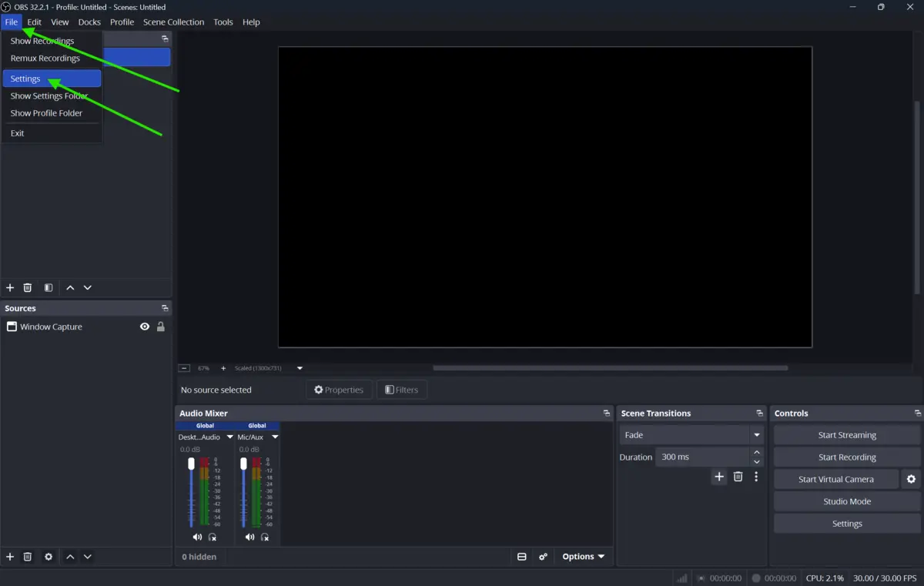Undock the Scenes panel
The image size is (924, 586).
[x=165, y=39]
